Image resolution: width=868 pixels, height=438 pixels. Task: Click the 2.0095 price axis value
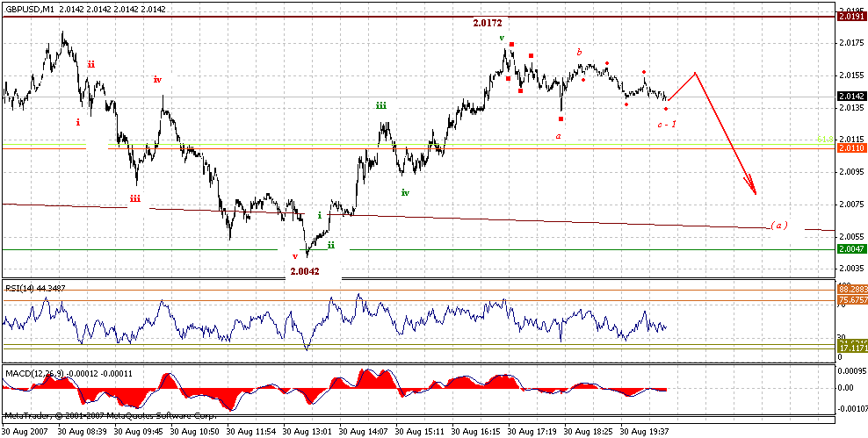pyautogui.click(x=850, y=172)
